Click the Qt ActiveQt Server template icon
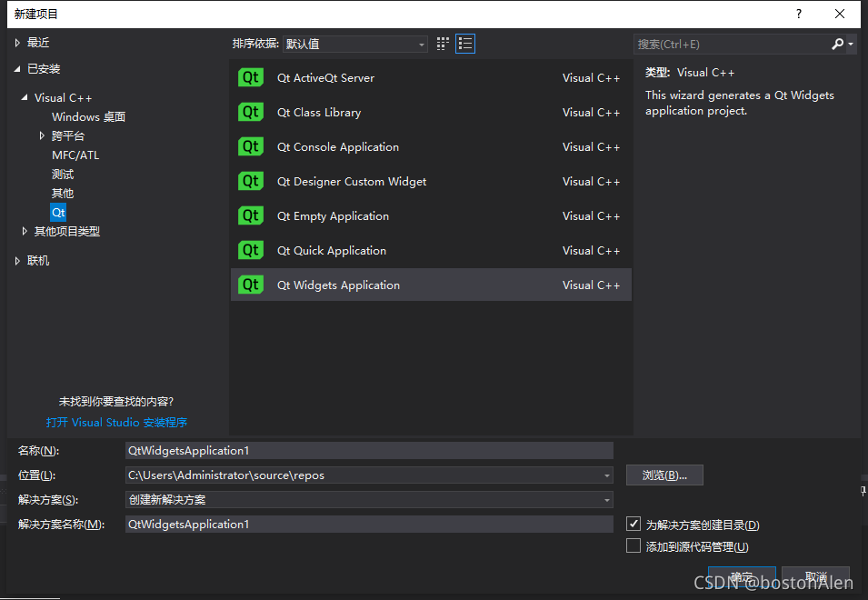 click(251, 77)
